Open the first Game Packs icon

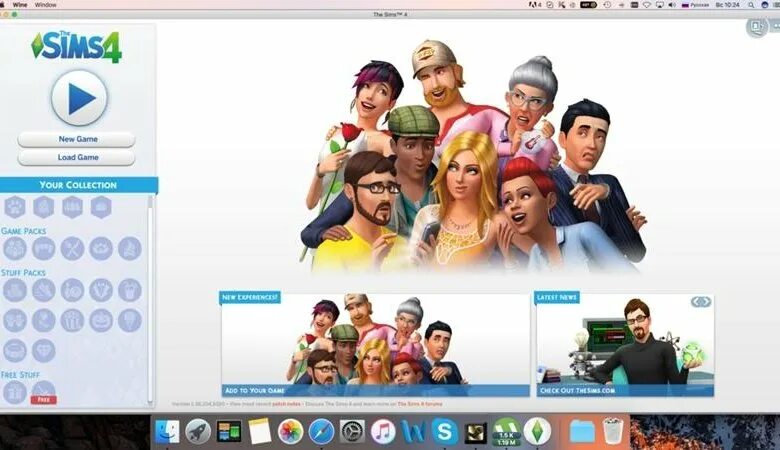(15, 248)
